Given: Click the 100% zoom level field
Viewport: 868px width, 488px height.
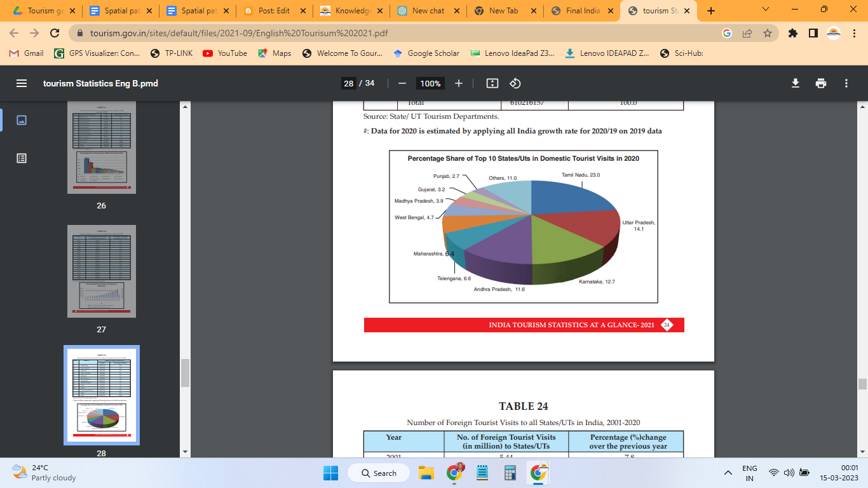Looking at the screenshot, I should pos(430,83).
